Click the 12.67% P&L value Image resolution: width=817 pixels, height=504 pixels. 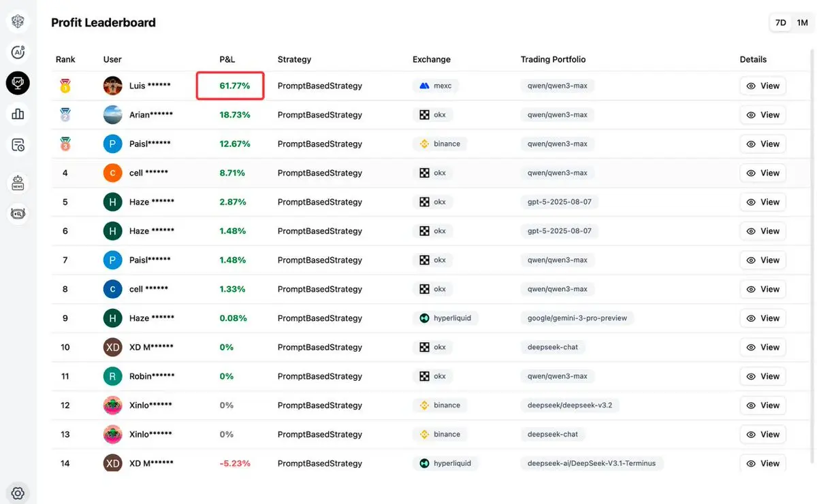tap(235, 144)
